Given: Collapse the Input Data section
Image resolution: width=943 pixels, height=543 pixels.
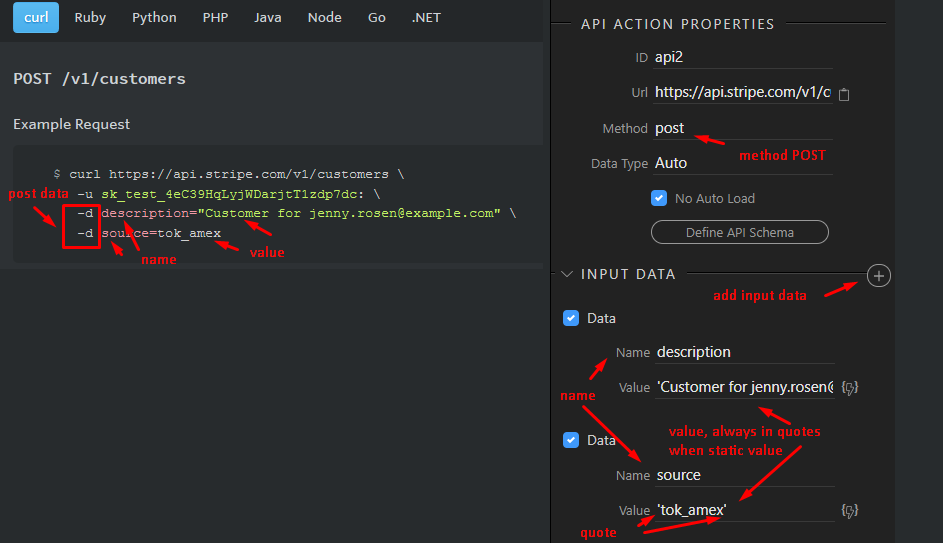Looking at the screenshot, I should pos(567,274).
